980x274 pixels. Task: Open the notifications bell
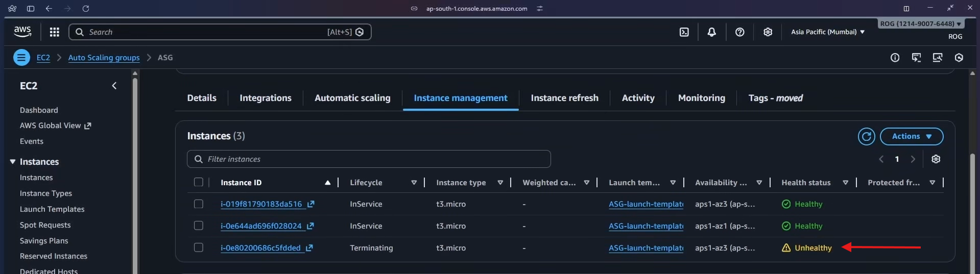pos(711,32)
